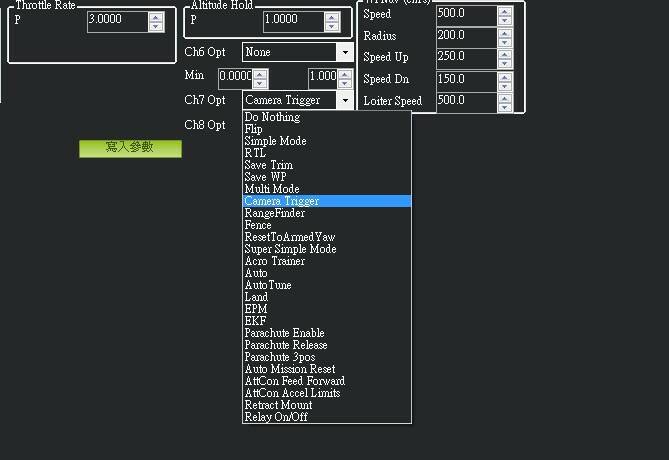Choose RangeFinder option
This screenshot has height=460, width=669.
coord(275,213)
